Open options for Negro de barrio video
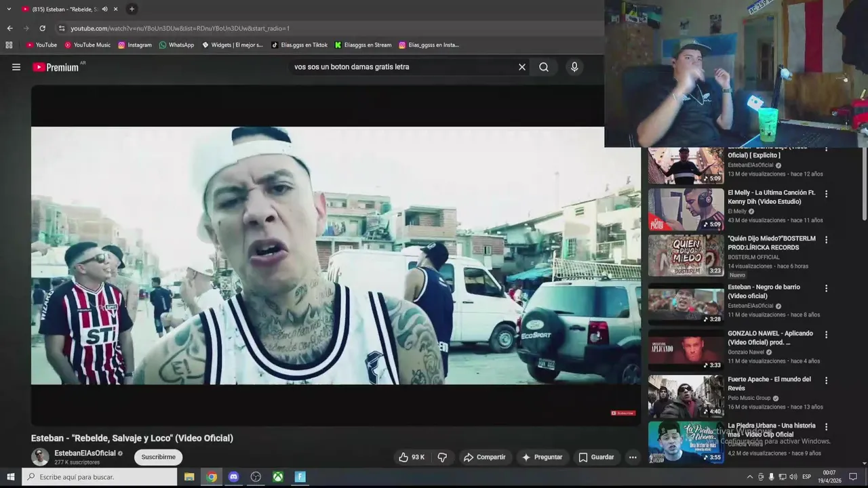This screenshot has width=868, height=488. 826,288
